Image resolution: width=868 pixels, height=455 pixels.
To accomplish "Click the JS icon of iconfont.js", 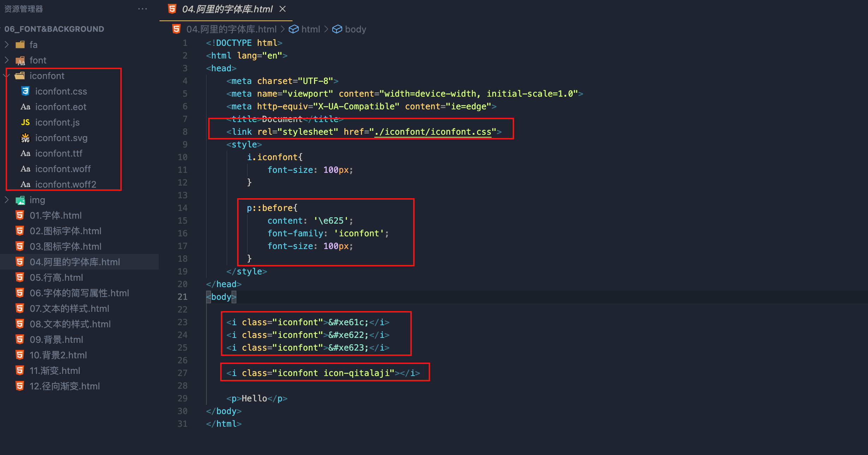I will point(25,122).
